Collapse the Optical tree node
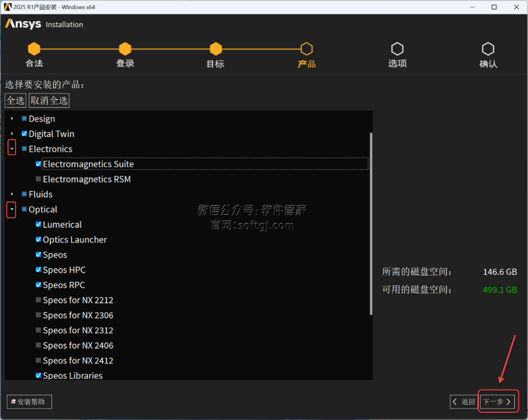The image size is (528, 420). (x=12, y=209)
